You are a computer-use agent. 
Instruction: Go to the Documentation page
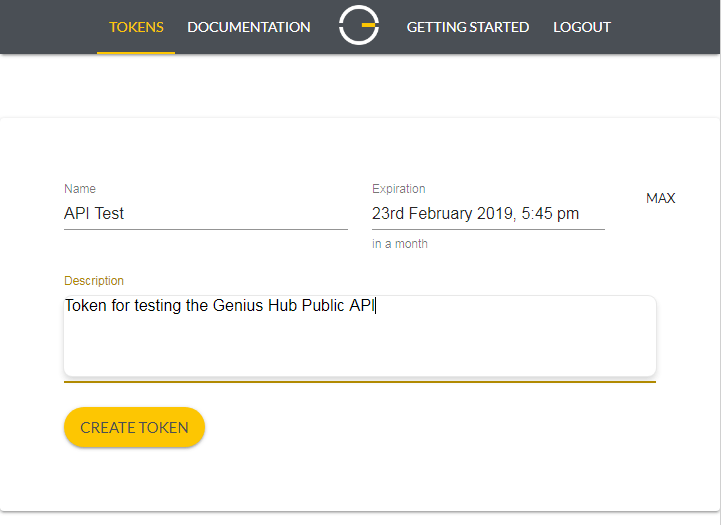click(x=249, y=27)
